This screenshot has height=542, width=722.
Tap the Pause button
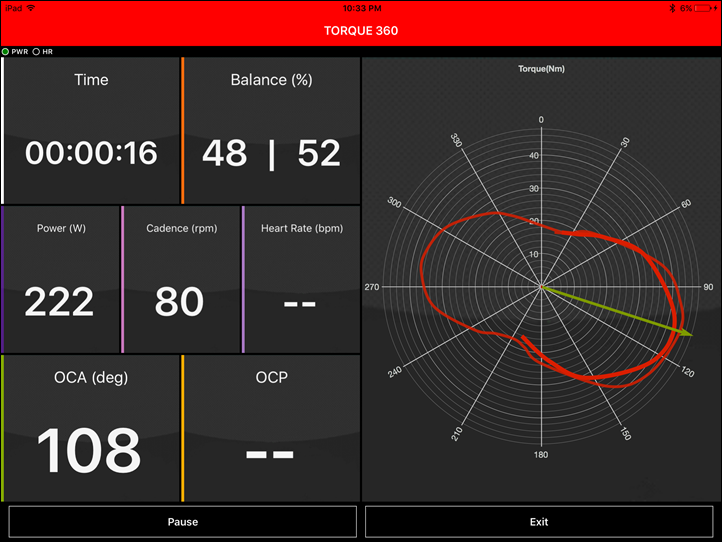coord(182,522)
